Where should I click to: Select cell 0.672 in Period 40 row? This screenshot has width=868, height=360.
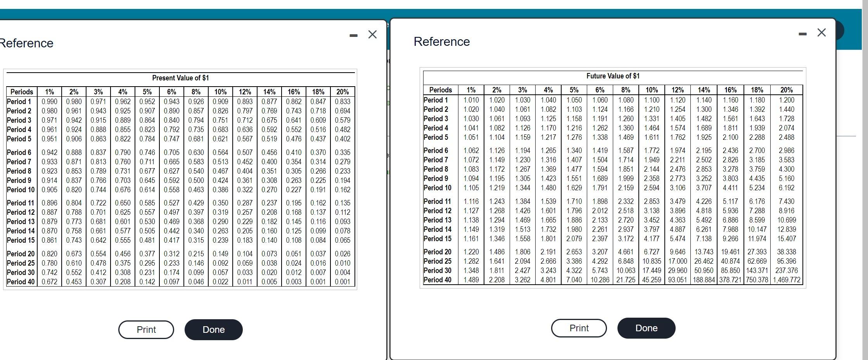pos(49,282)
